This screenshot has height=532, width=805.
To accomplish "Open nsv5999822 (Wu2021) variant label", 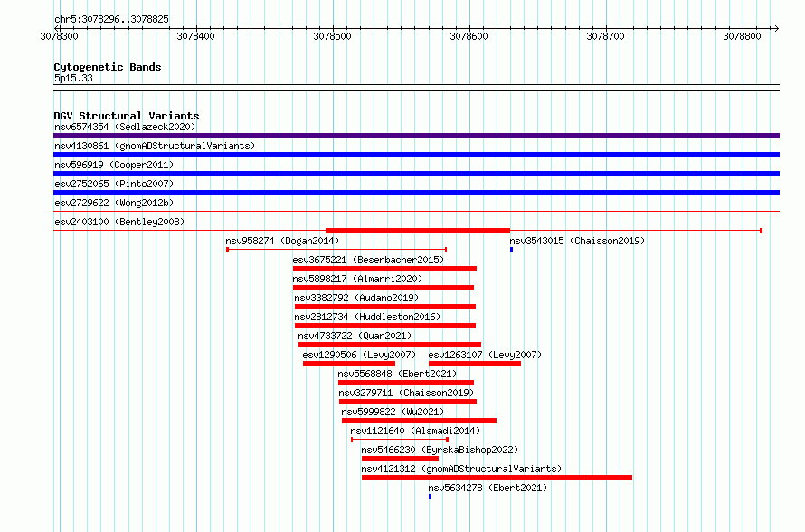I will 393,412.
